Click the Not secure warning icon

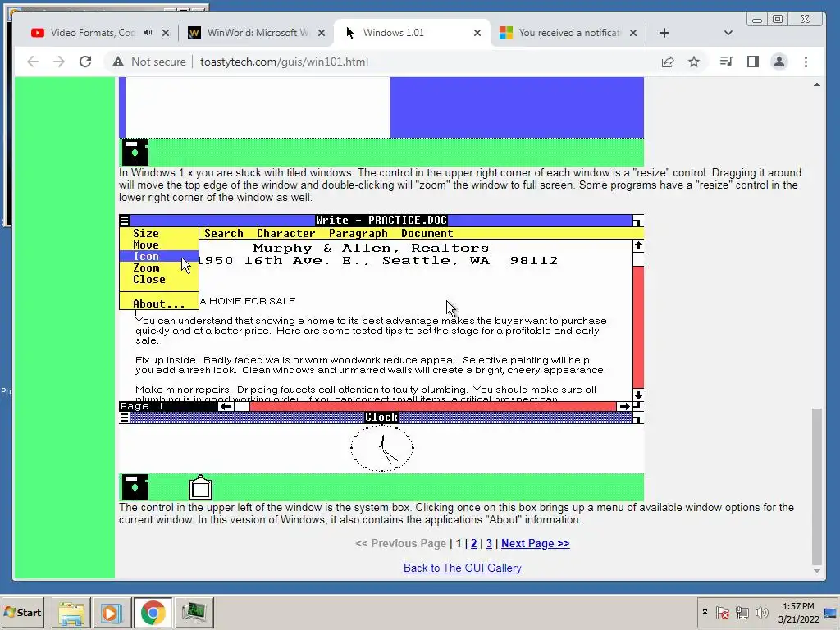tap(118, 62)
